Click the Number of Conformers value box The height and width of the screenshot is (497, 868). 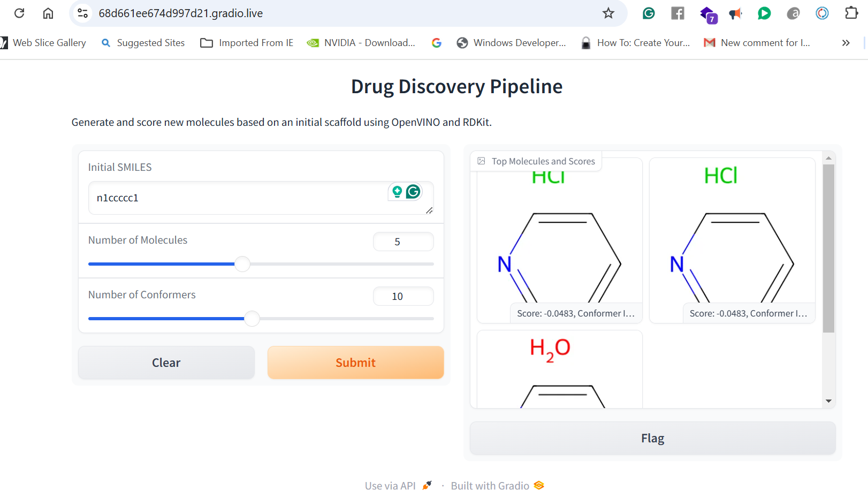point(403,296)
